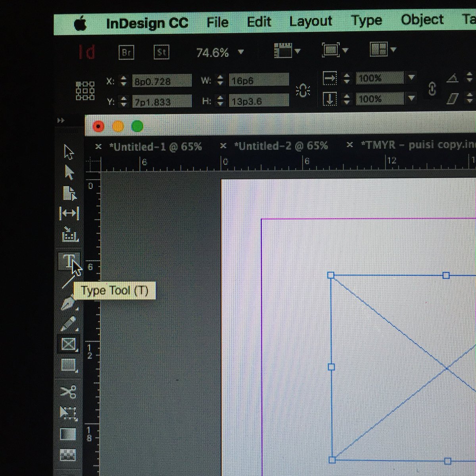The width and height of the screenshot is (476, 476).
Task: Click the left-middle handle of selected frame
Action: (332, 367)
